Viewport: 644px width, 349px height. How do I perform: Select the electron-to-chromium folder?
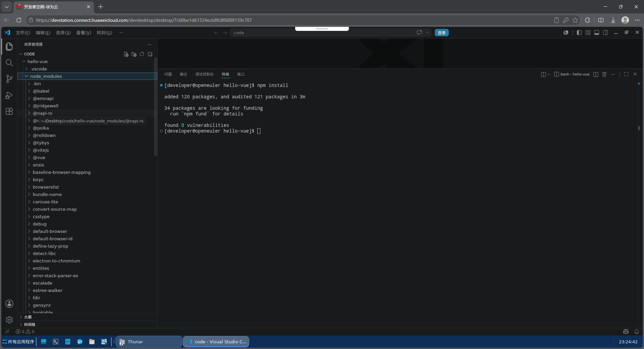coord(87,261)
